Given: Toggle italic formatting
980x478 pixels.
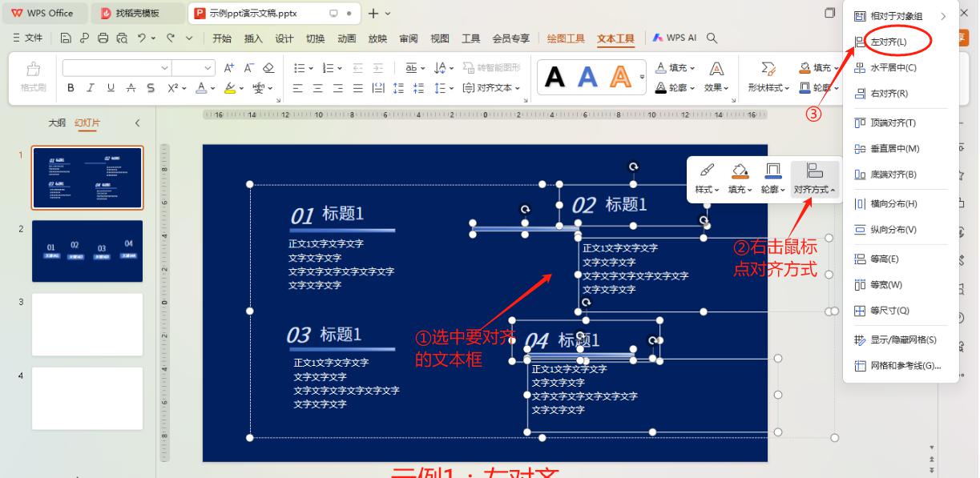Looking at the screenshot, I should [x=90, y=86].
